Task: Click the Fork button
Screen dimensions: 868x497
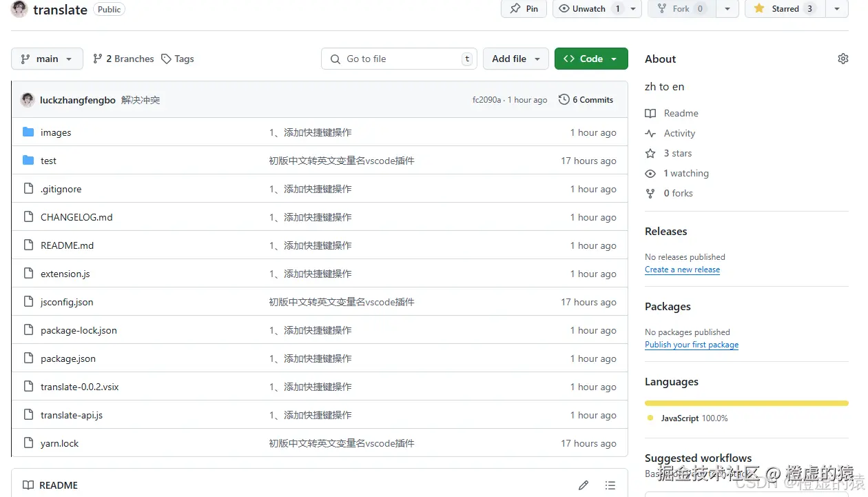Action: [681, 9]
